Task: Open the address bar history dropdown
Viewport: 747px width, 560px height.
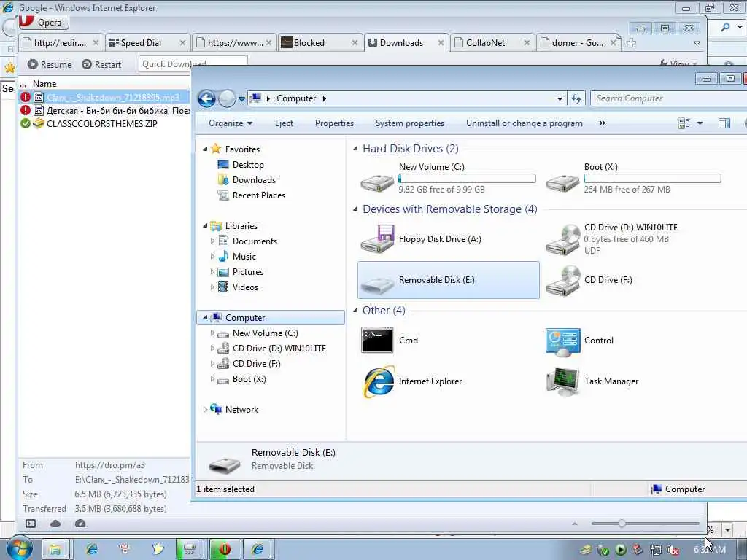Action: (x=560, y=99)
